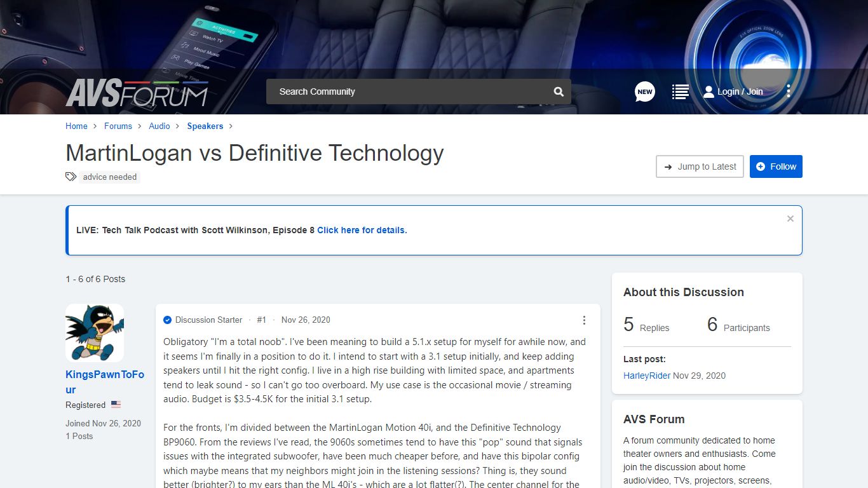This screenshot has width=868, height=488.
Task: Click the AVS Forum logo
Action: point(137,92)
